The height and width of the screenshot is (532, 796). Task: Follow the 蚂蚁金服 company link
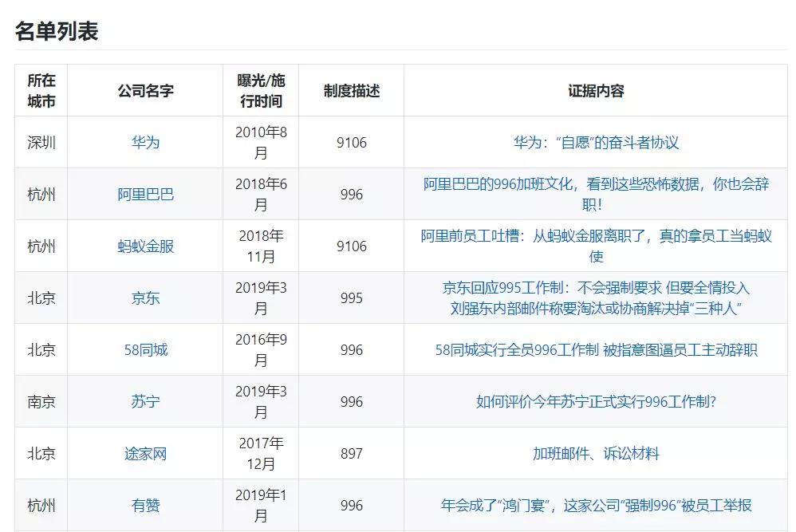point(146,246)
